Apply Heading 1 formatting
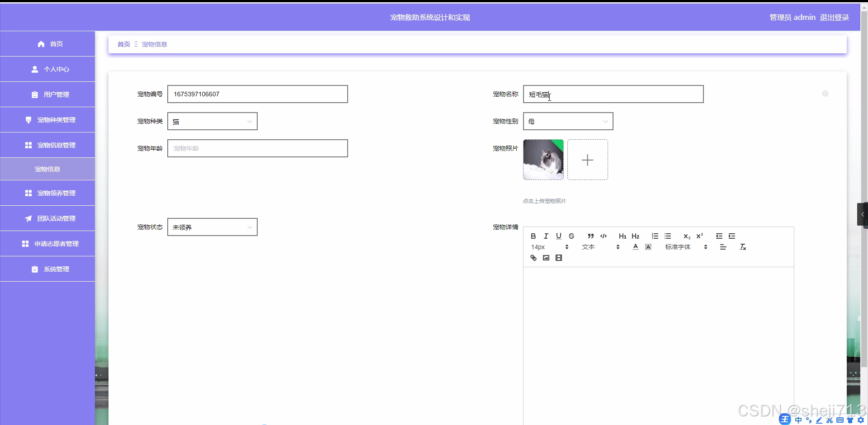This screenshot has width=868, height=425. tap(623, 236)
